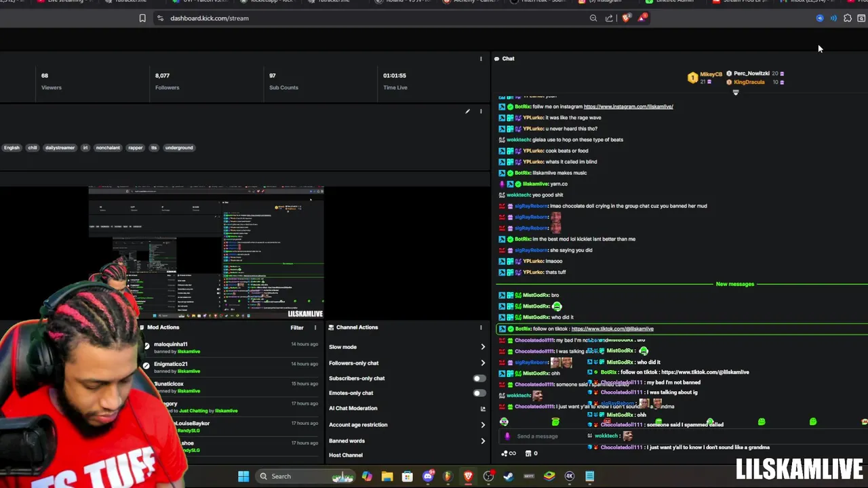The image size is (868, 488).
Task: Click the nonchalant stream tag
Action: click(108, 148)
